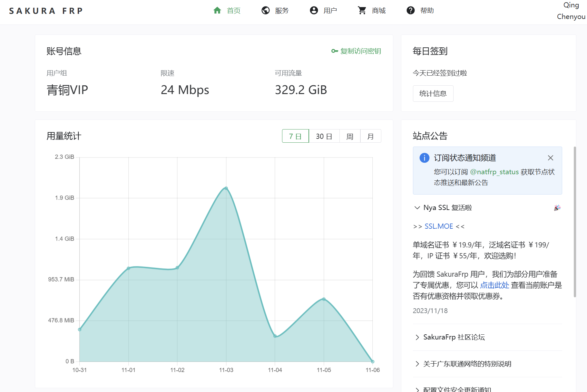Screen dimensions: 587x392
Task: Open the 服务 menu
Action: coord(282,11)
